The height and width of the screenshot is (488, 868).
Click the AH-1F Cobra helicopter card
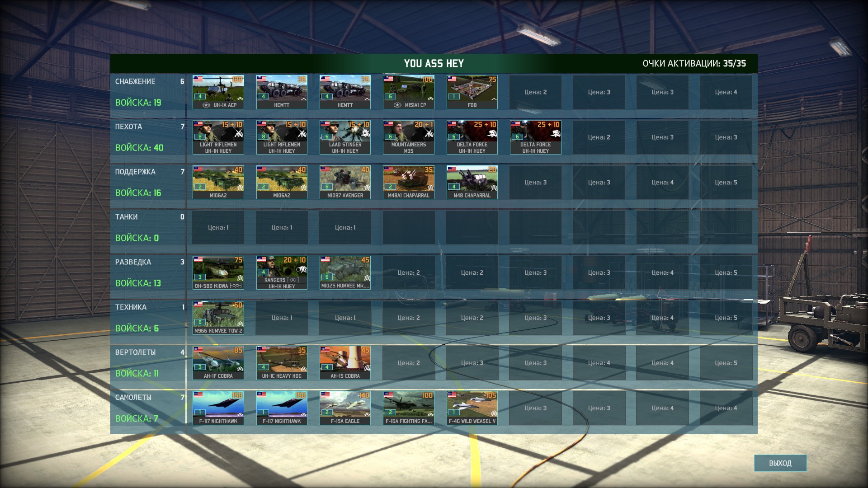pos(218,363)
